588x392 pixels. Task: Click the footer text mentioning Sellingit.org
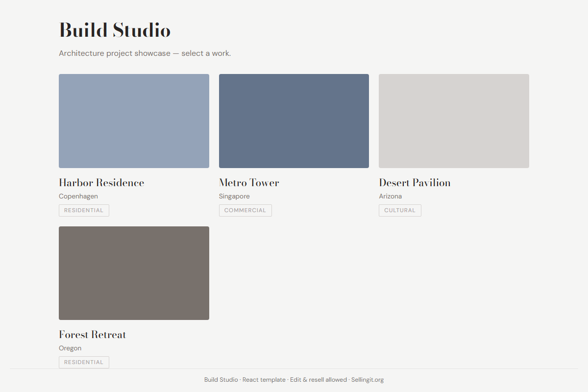294,380
